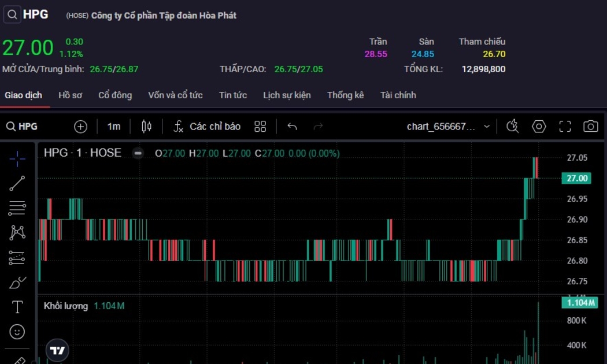Image resolution: width=607 pixels, height=364 pixels.
Task: Open the emoji icons tool
Action: (17, 332)
